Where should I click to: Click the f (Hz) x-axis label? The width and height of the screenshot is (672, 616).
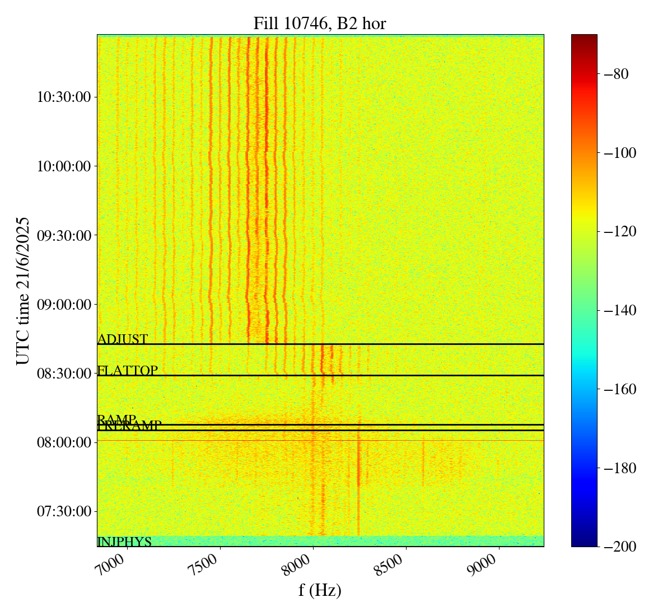click(320, 590)
